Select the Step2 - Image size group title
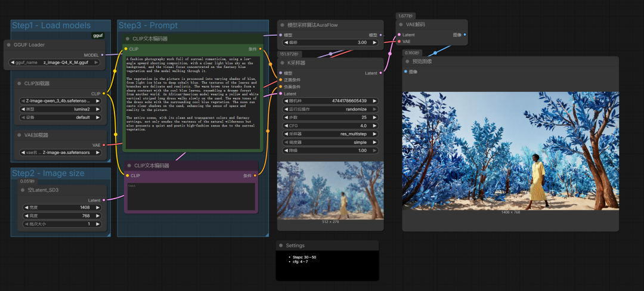The image size is (644, 291). tap(48, 173)
